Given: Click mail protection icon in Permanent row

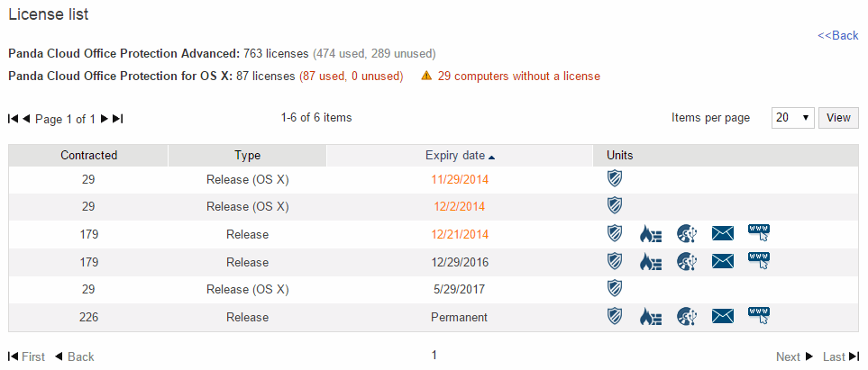Looking at the screenshot, I should point(723,316).
